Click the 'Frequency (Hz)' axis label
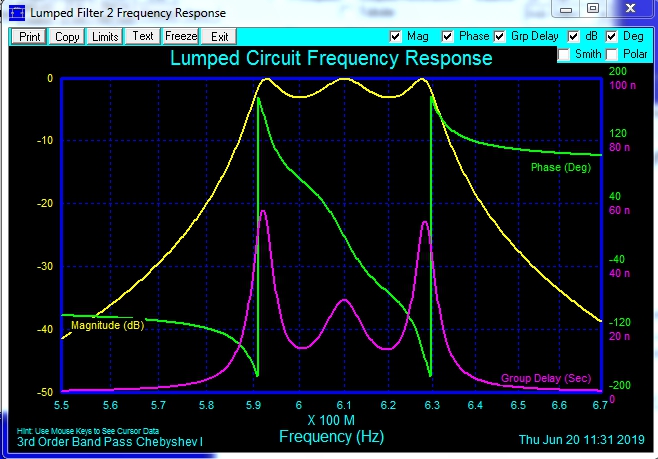The image size is (658, 459). [332, 437]
